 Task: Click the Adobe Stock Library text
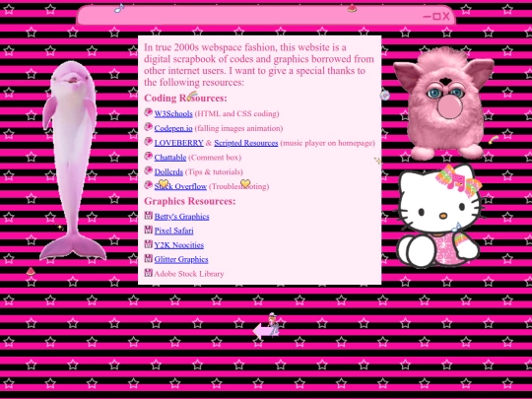[x=189, y=274]
